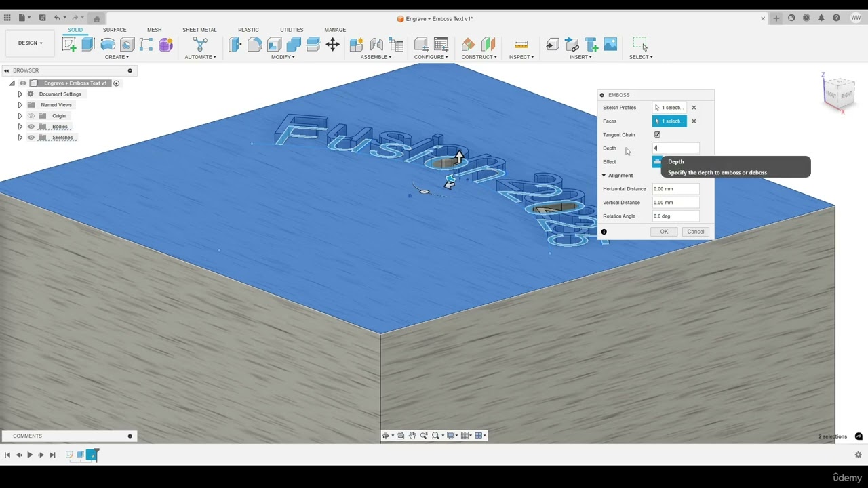Viewport: 868px width, 488px height.
Task: Expand the Named Views node
Action: 20,105
